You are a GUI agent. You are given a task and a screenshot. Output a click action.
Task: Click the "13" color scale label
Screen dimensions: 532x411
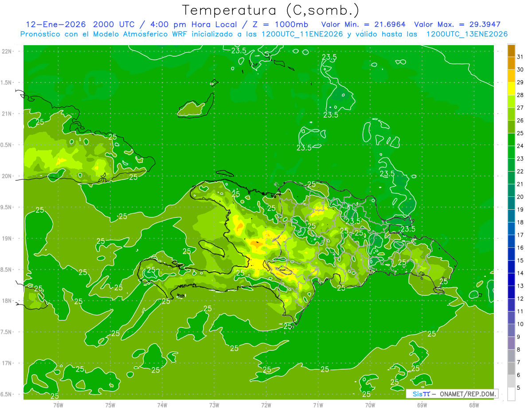click(520, 286)
